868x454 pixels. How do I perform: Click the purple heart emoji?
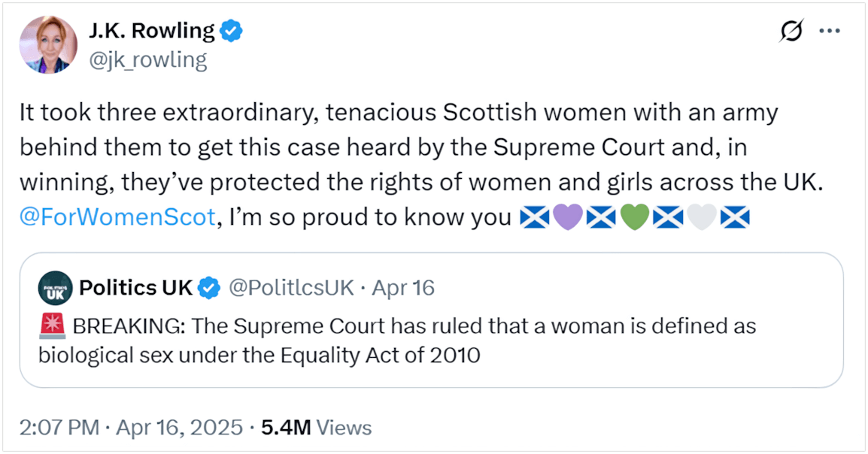click(x=566, y=219)
